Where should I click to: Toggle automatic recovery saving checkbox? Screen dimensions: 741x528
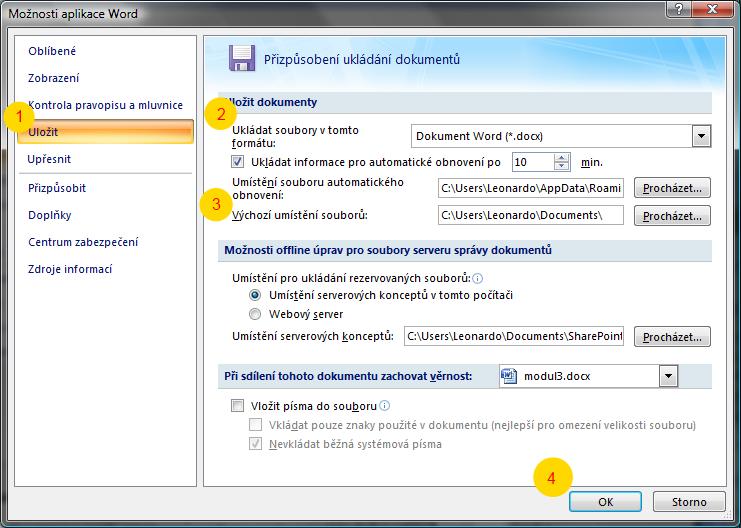(237, 162)
